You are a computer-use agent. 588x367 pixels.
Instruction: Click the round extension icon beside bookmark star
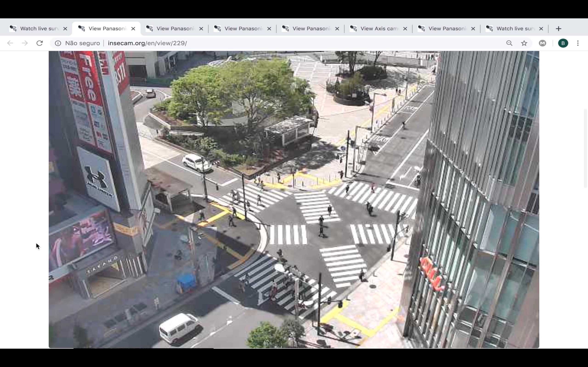542,43
